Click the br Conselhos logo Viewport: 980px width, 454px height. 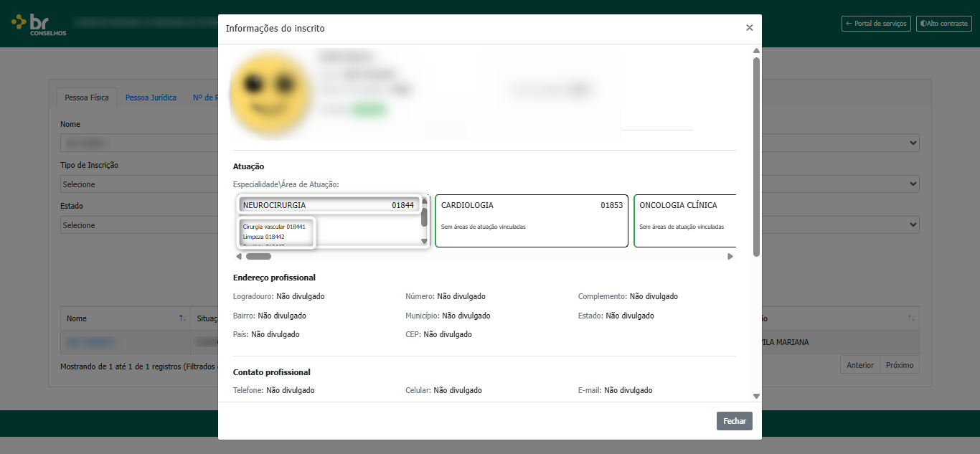(x=39, y=24)
